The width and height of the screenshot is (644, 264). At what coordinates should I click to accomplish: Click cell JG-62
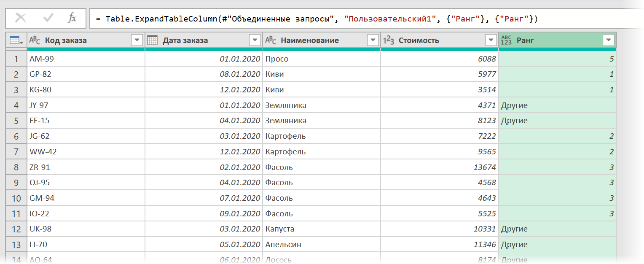point(86,136)
